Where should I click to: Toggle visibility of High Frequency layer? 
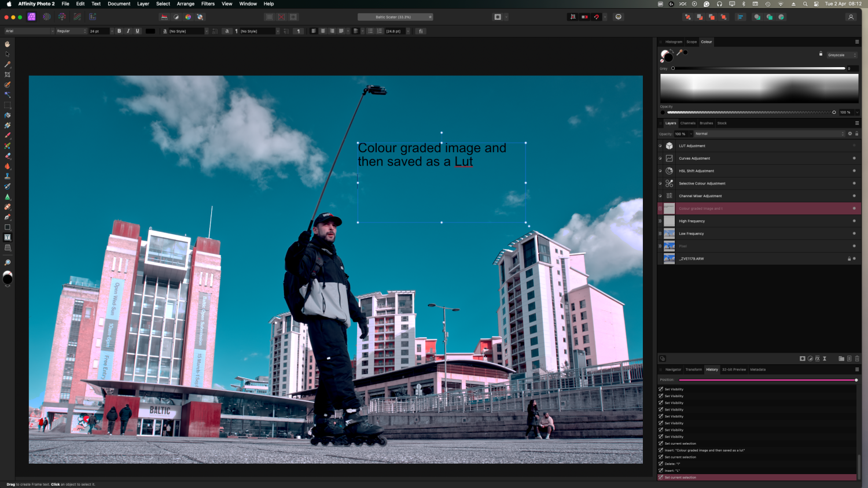click(854, 221)
